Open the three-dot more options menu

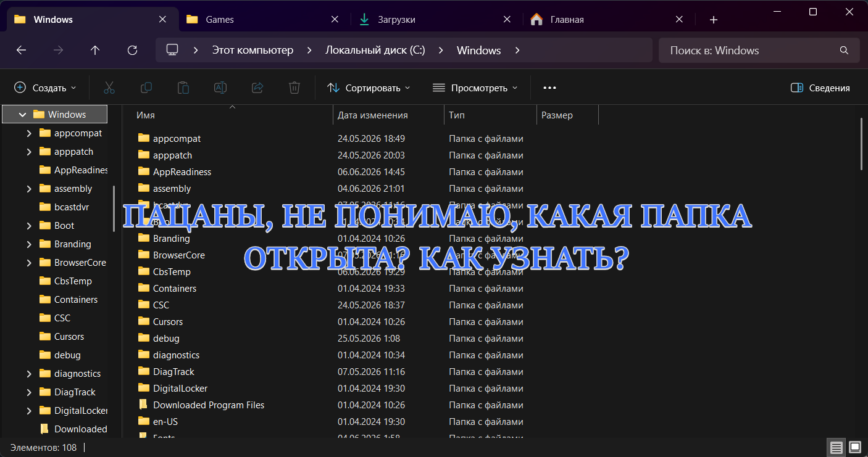549,88
